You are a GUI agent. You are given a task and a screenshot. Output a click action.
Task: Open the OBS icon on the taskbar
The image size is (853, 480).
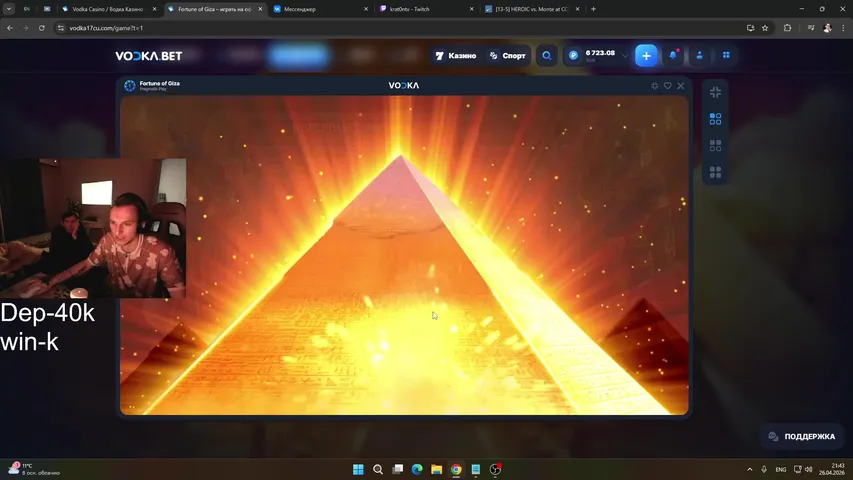495,469
